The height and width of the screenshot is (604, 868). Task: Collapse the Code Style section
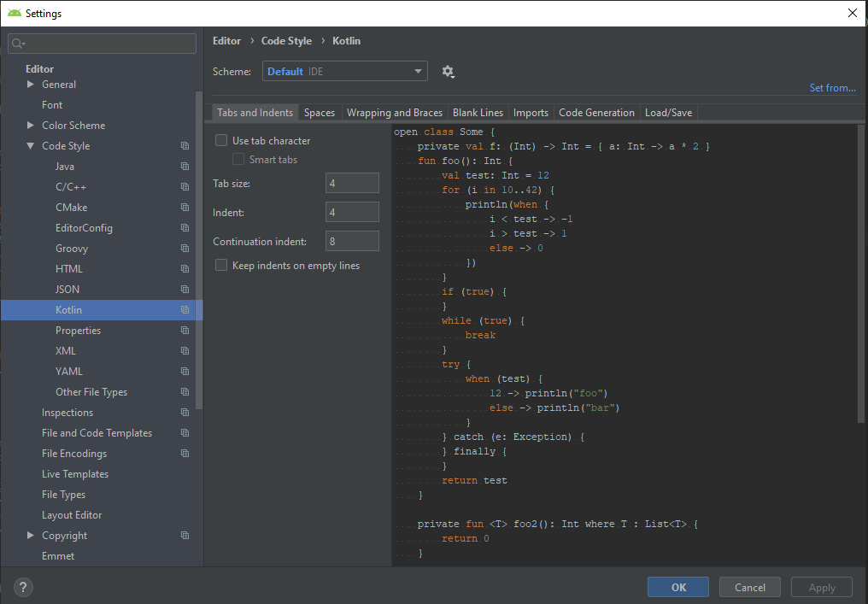[29, 145]
